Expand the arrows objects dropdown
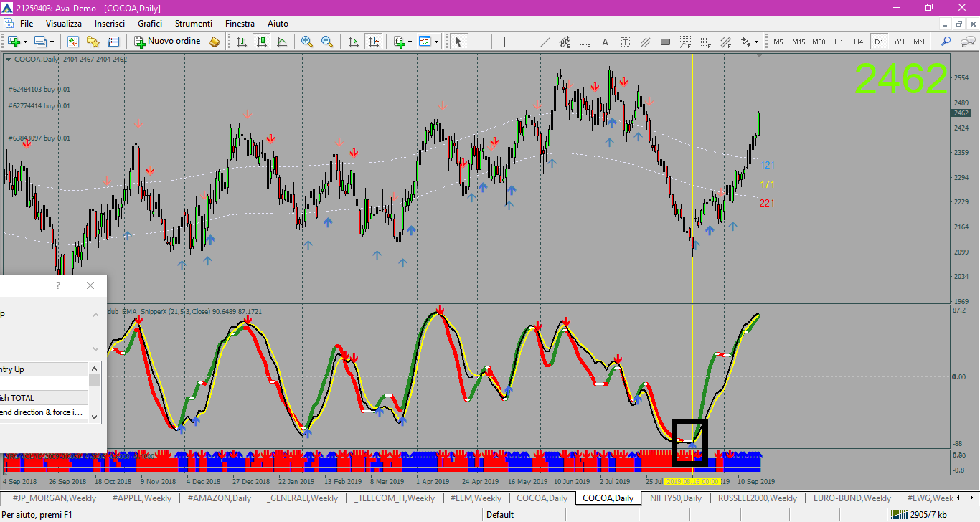 (x=757, y=42)
